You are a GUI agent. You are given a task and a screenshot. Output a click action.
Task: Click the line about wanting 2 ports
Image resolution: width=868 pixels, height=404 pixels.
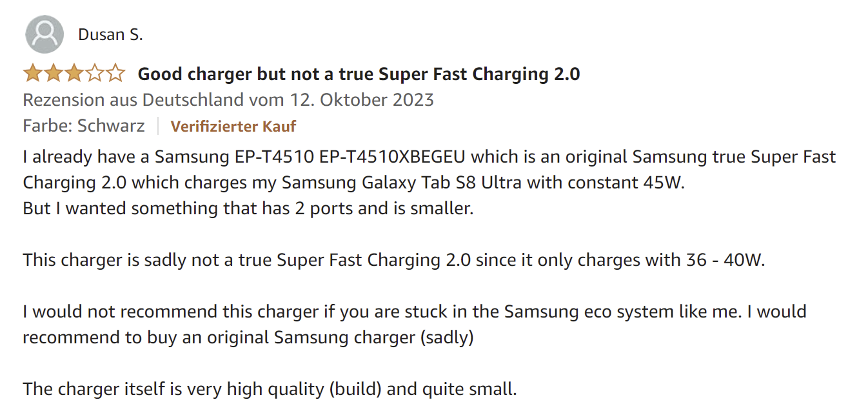coord(248,208)
